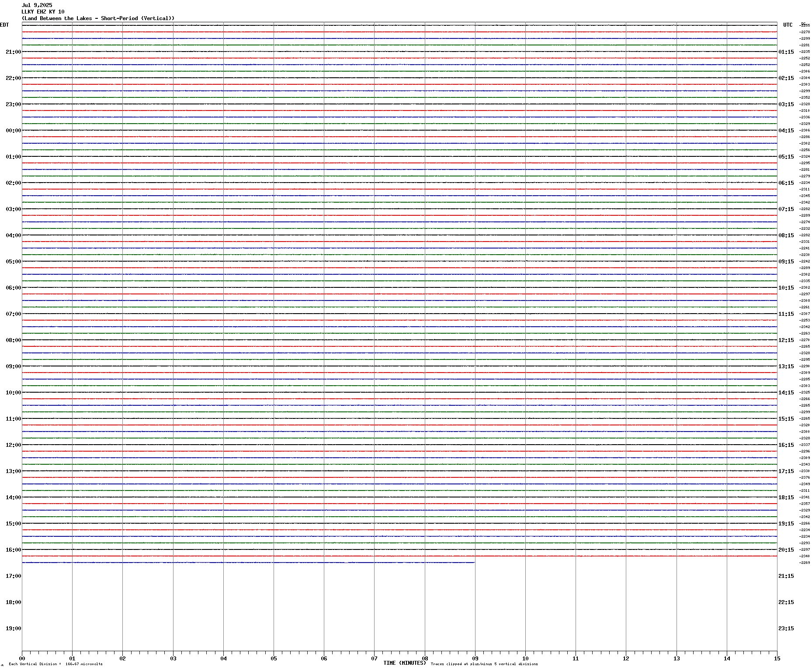Click the 'Land Between the Lakes' station title
This screenshot has width=812, height=670.
pos(98,18)
